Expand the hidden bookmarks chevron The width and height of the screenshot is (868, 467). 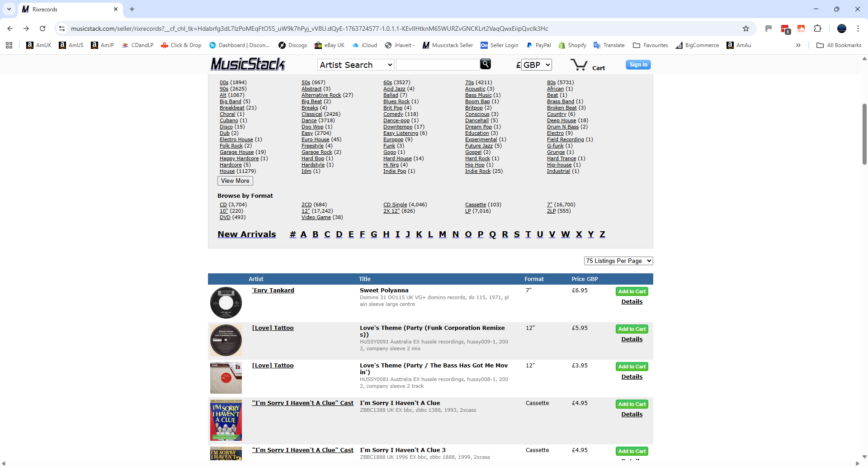[798, 45]
